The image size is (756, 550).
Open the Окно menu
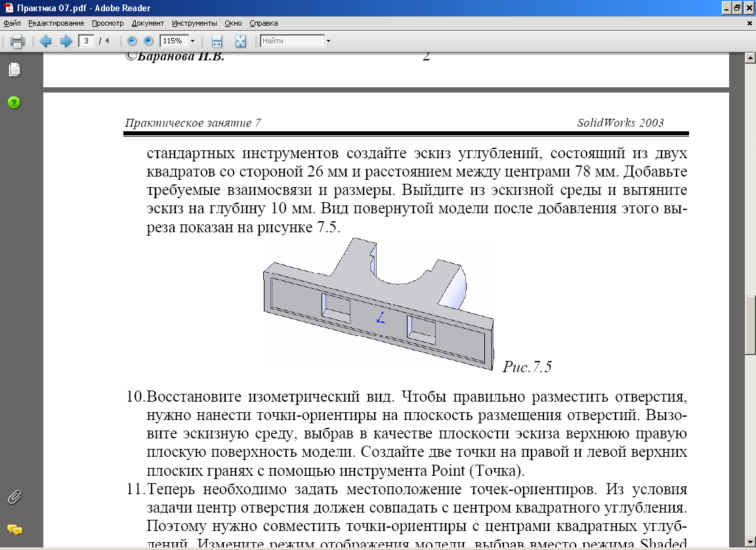click(233, 23)
